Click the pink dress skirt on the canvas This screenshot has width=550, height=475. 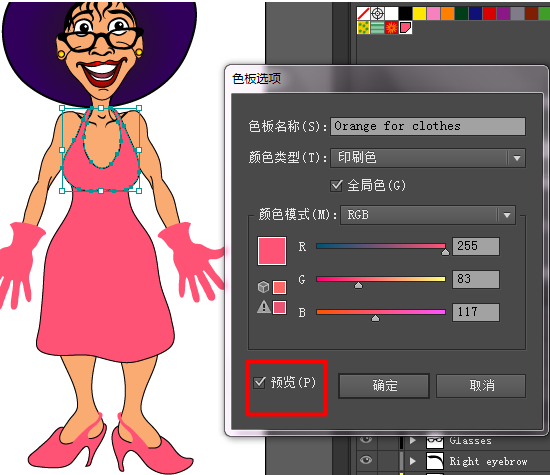tap(105, 281)
